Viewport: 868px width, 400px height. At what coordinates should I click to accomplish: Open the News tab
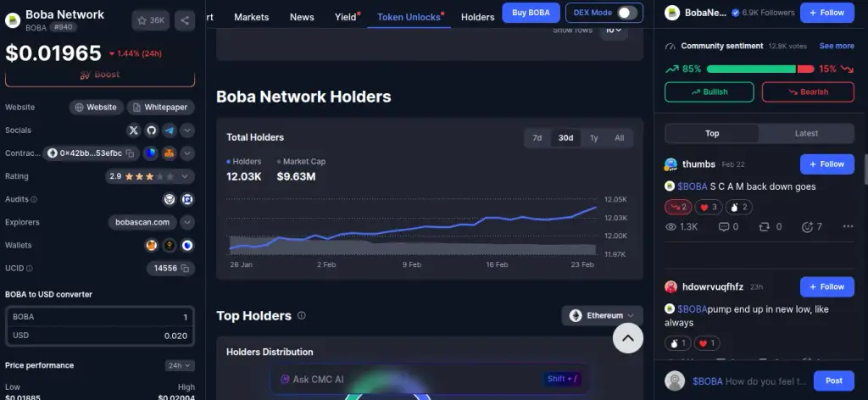302,17
